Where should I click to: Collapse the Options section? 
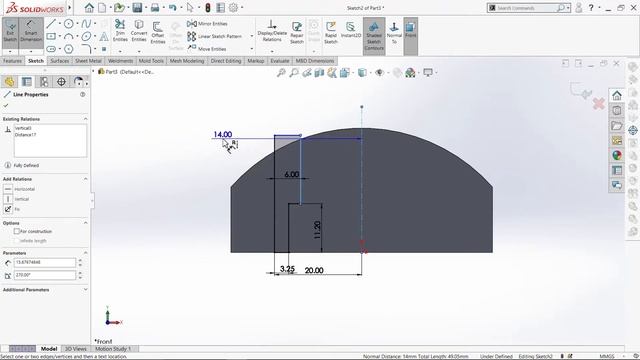click(x=85, y=223)
